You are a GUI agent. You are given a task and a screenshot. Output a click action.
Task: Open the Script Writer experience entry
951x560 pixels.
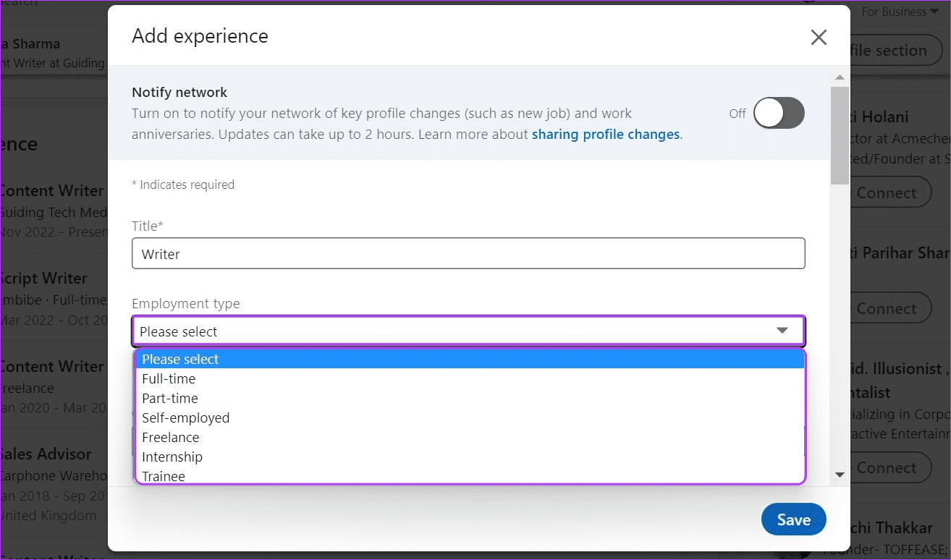click(x=43, y=279)
